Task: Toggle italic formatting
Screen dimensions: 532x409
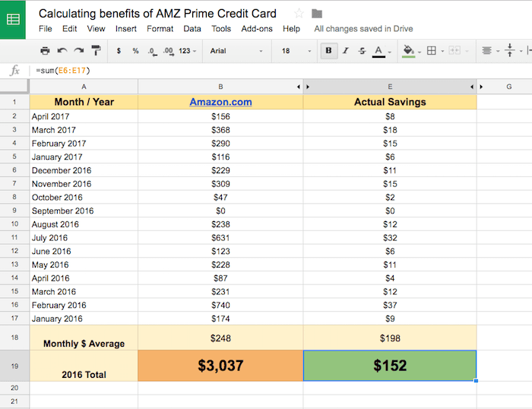Action: tap(345, 51)
